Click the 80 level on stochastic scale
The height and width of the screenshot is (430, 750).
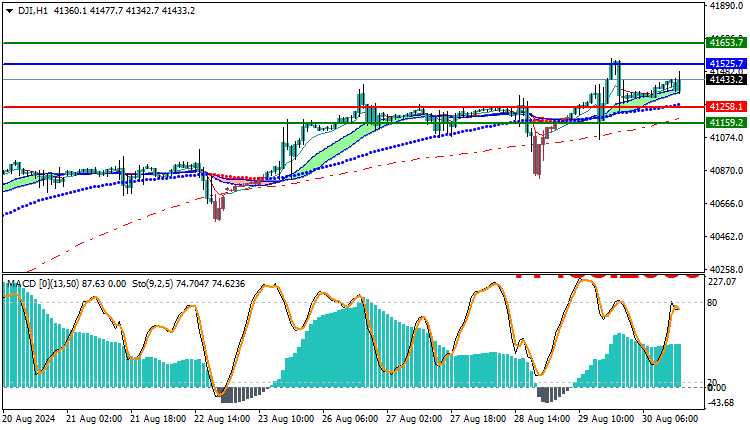pos(712,303)
